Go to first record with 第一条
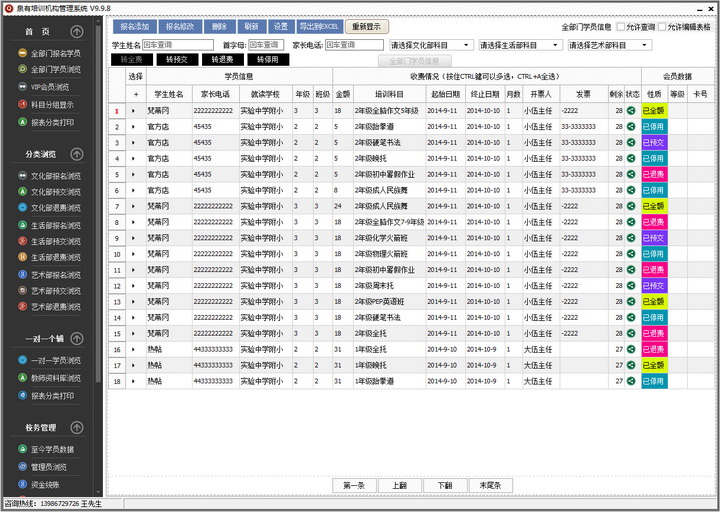The image size is (720, 512). [354, 485]
